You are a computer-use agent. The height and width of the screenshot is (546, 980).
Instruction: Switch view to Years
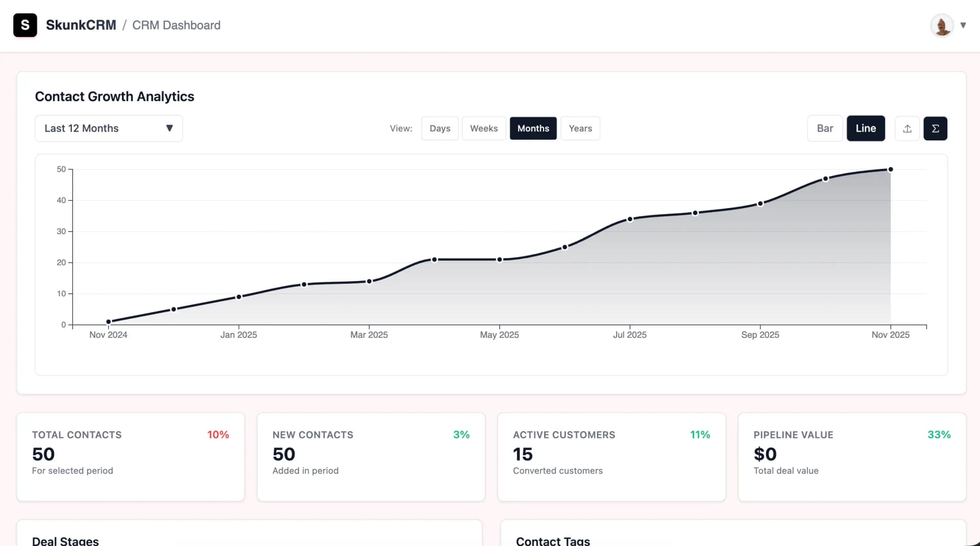click(580, 128)
